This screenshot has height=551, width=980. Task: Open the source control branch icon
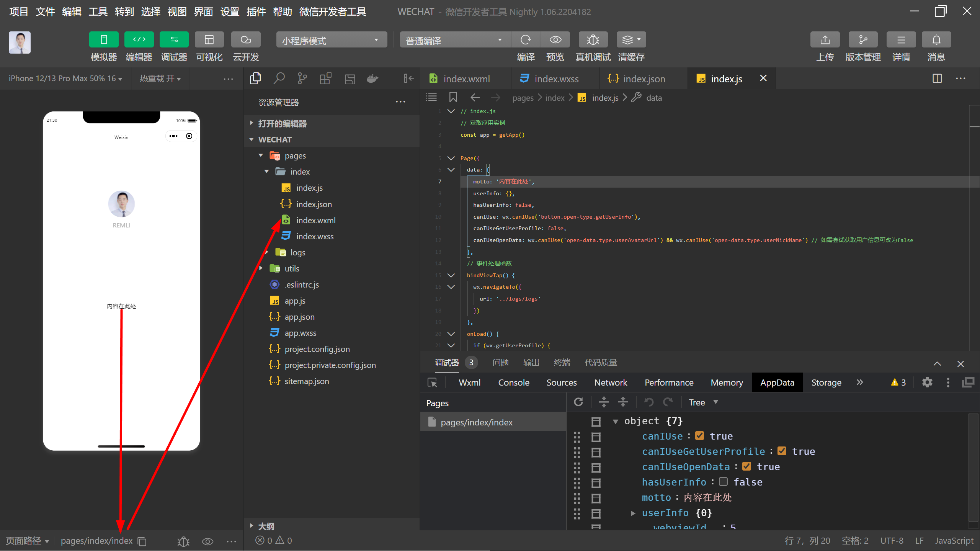coord(302,79)
